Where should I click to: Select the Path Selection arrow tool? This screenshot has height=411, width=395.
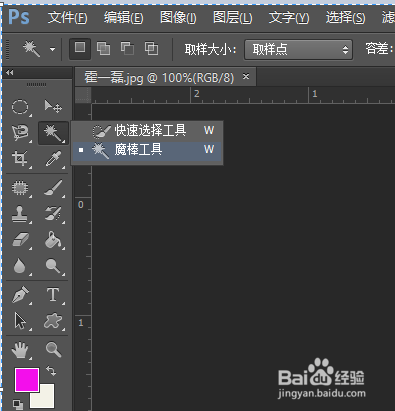pos(20,321)
